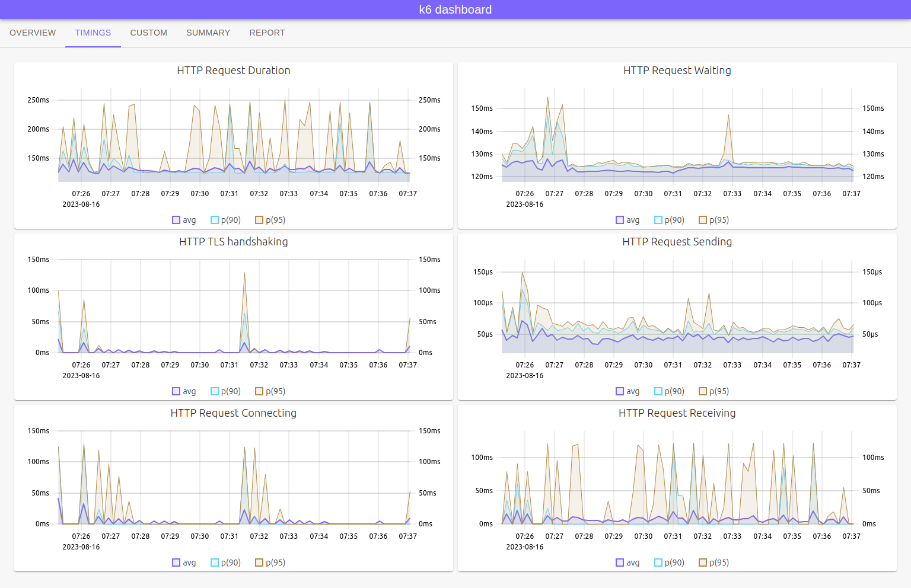Click the HTTP Request Waiting chart title

[x=677, y=71]
